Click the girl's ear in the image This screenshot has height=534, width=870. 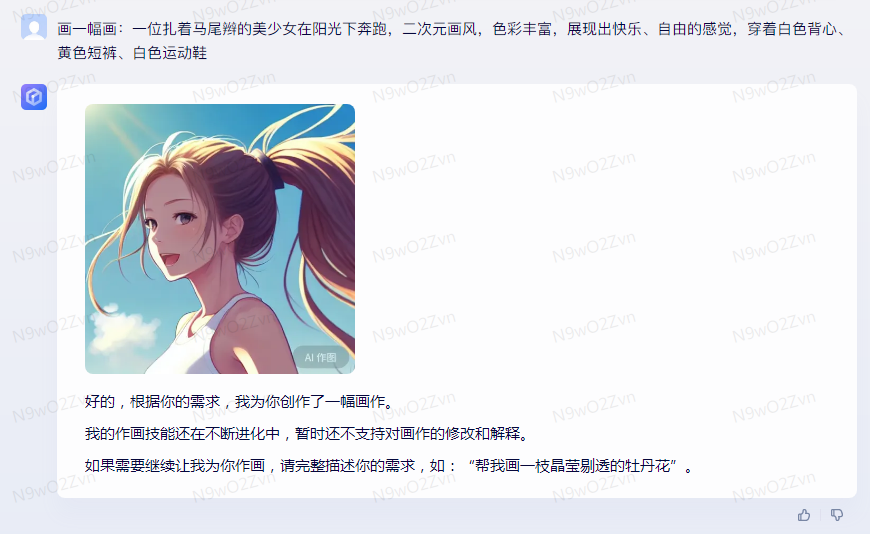[x=232, y=229]
